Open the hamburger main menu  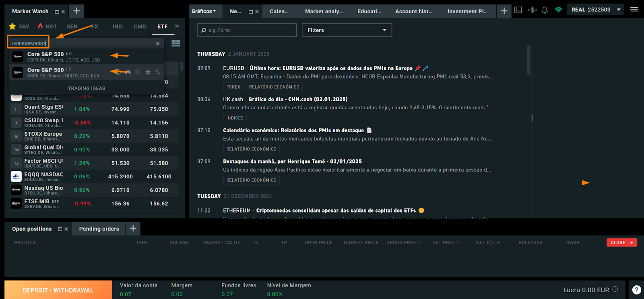(634, 9)
